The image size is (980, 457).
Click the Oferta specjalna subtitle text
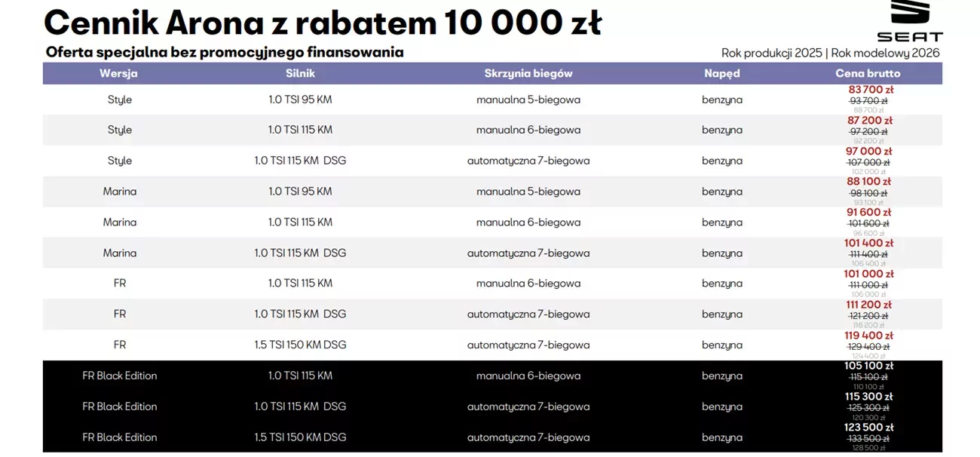[x=225, y=52]
